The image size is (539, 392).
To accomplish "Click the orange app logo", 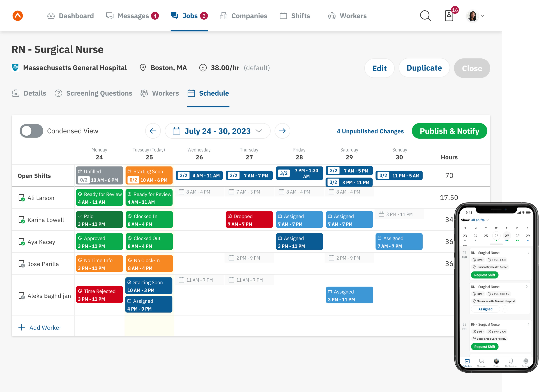I will pyautogui.click(x=18, y=16).
